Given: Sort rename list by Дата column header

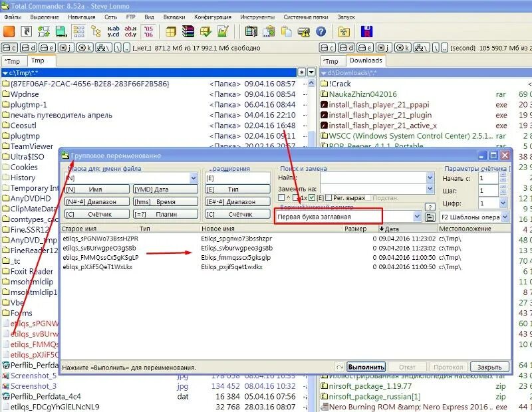Looking at the screenshot, I should point(407,229).
